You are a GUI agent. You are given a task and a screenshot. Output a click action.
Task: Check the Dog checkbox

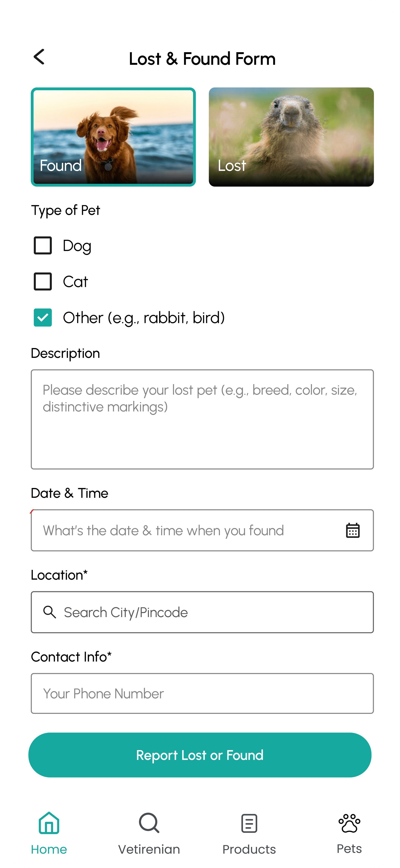tap(43, 245)
